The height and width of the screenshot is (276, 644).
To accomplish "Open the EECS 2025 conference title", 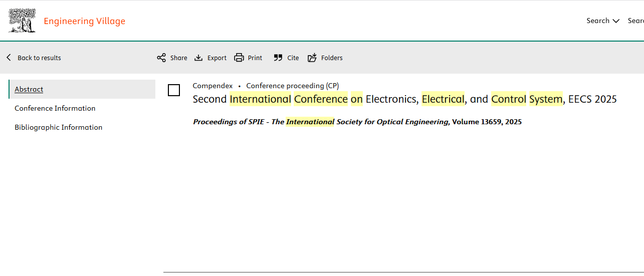I will pyautogui.click(x=404, y=99).
